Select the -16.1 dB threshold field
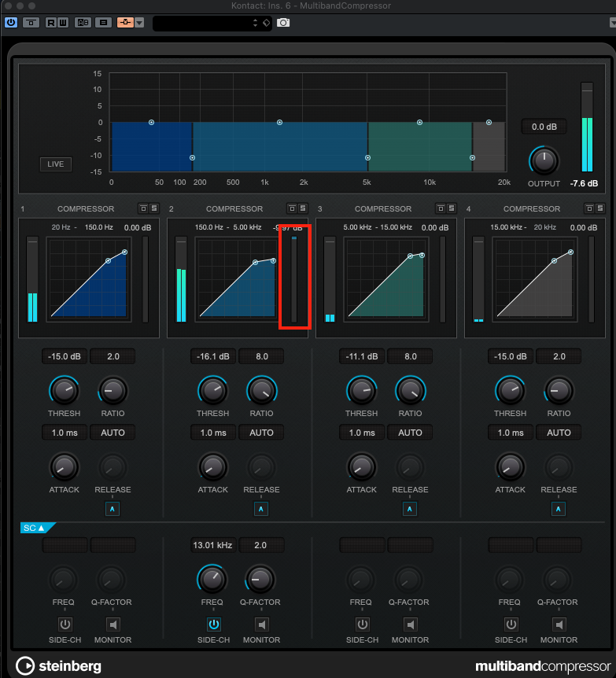 tap(213, 356)
